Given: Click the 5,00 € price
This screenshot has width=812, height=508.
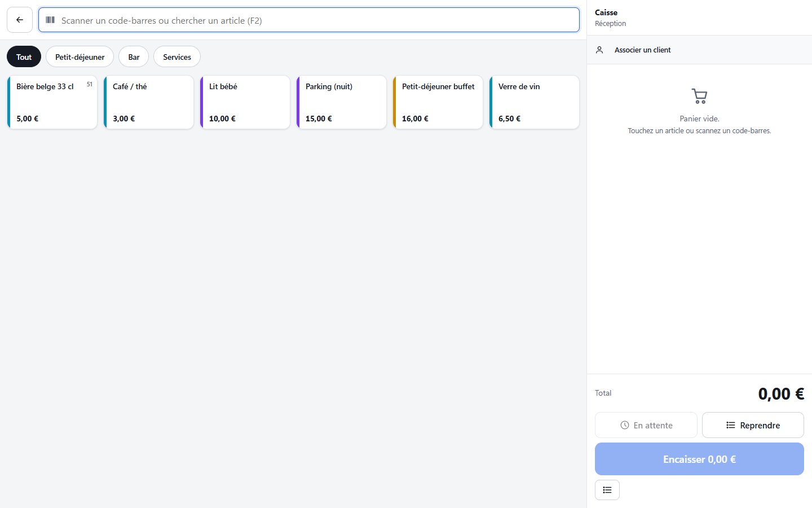Looking at the screenshot, I should click(27, 119).
